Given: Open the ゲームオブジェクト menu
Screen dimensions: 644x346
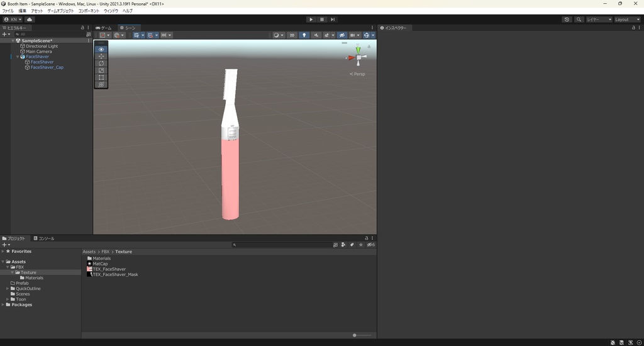Looking at the screenshot, I should (x=61, y=11).
